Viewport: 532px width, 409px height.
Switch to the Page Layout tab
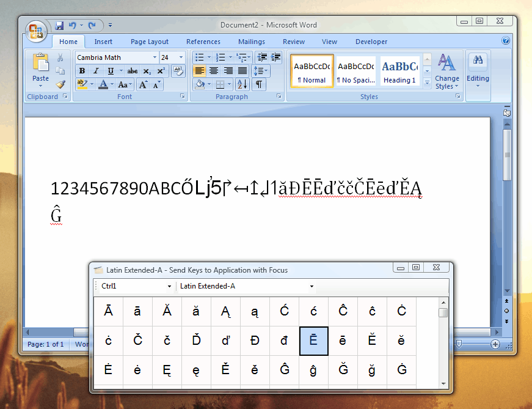[150, 42]
